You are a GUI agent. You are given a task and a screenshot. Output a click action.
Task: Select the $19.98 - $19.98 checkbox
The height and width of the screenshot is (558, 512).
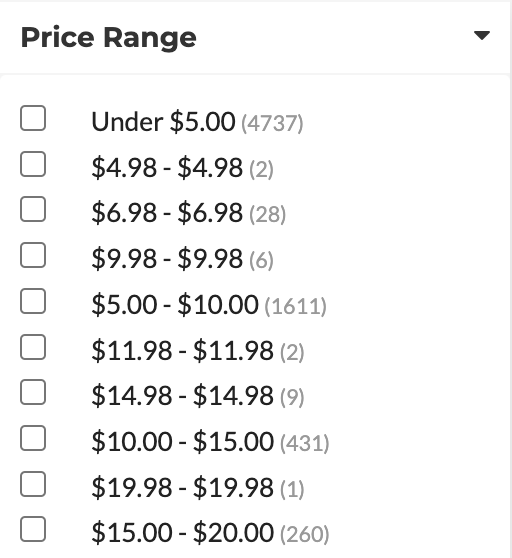[x=33, y=484]
